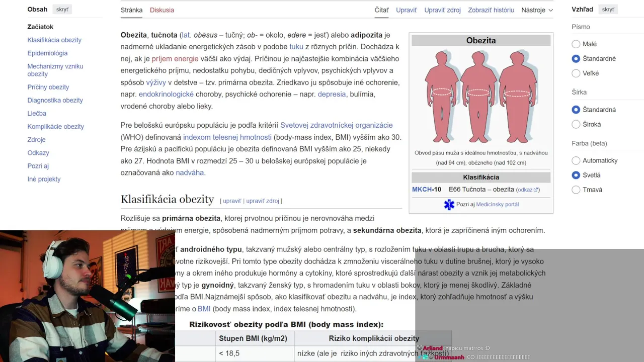The image size is (644, 362).
Task: Open the Upraviť zdroj tab
Action: (442, 10)
